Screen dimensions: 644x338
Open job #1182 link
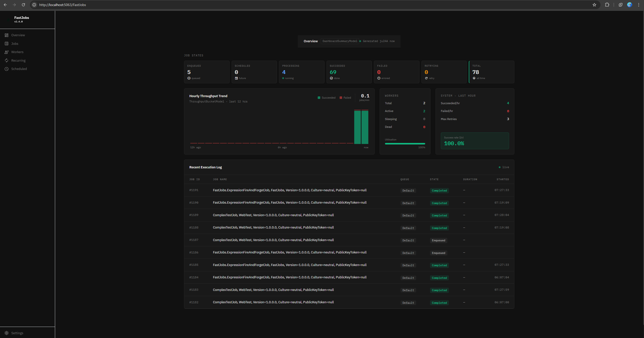194,302
